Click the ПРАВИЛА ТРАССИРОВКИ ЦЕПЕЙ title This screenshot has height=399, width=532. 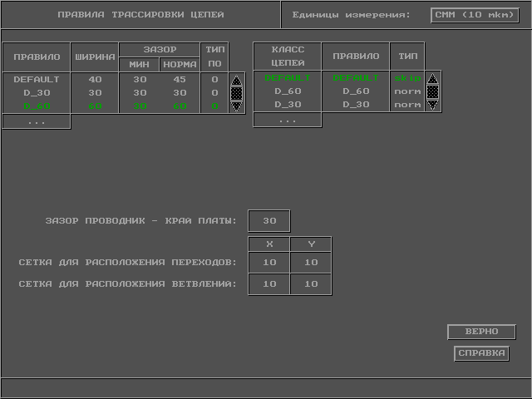coord(140,15)
